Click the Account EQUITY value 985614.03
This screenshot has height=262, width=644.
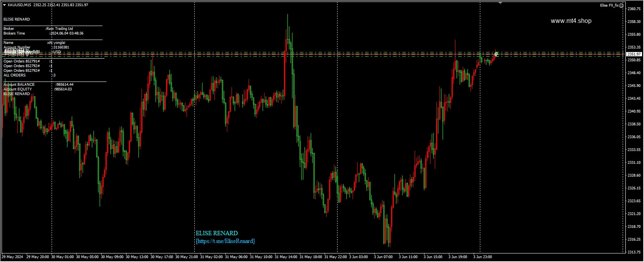63,89
